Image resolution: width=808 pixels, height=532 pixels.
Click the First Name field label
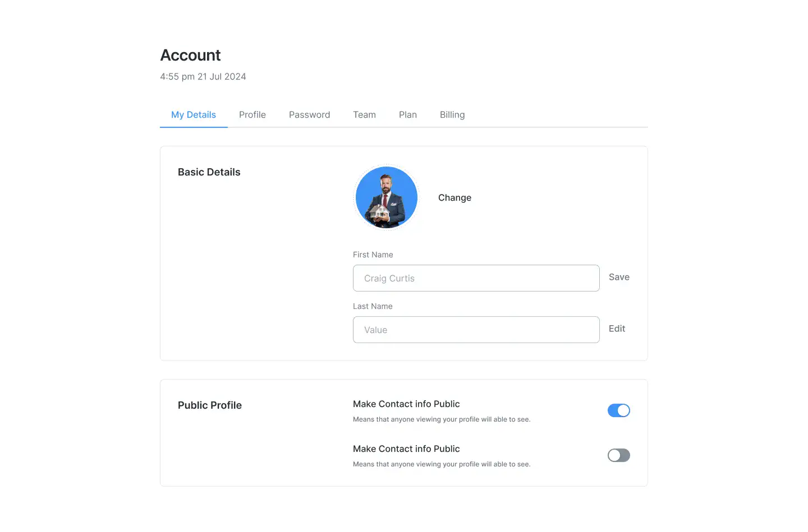click(x=373, y=255)
